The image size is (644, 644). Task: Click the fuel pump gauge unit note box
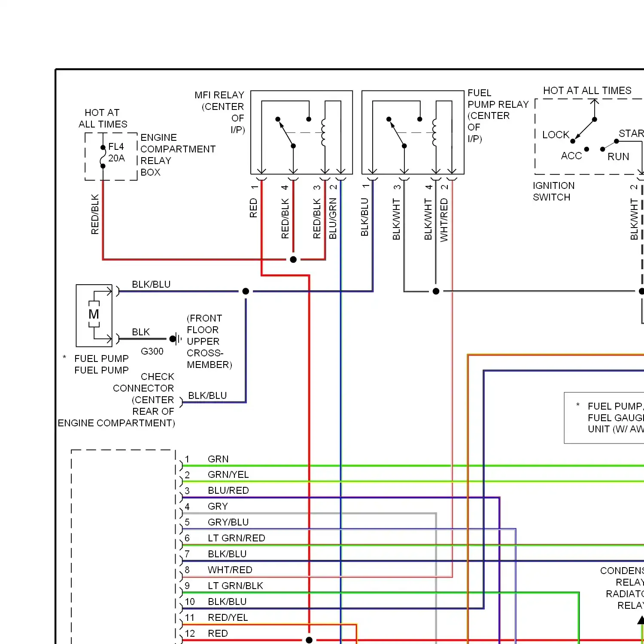point(604,418)
